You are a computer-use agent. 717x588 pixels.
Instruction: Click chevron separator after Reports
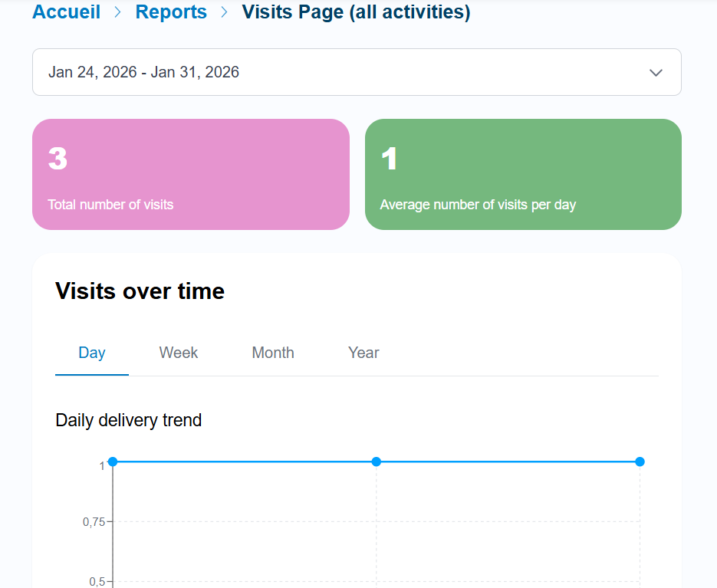[x=224, y=12]
